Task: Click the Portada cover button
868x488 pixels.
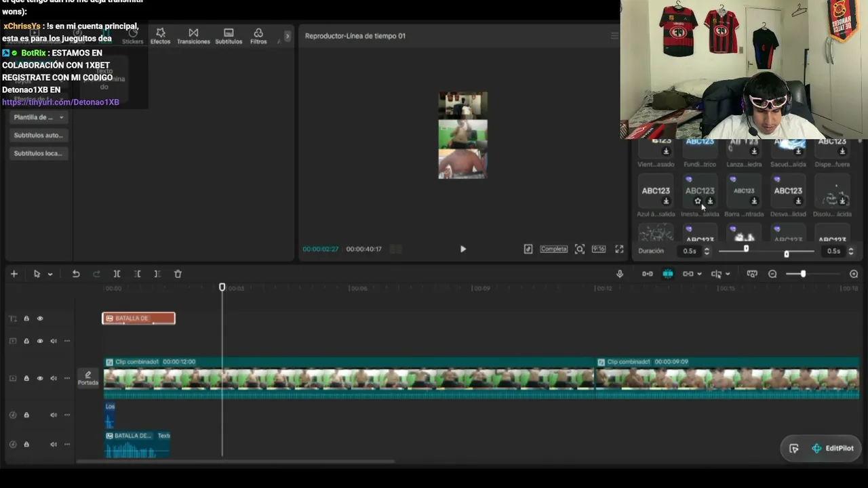Action: point(87,378)
